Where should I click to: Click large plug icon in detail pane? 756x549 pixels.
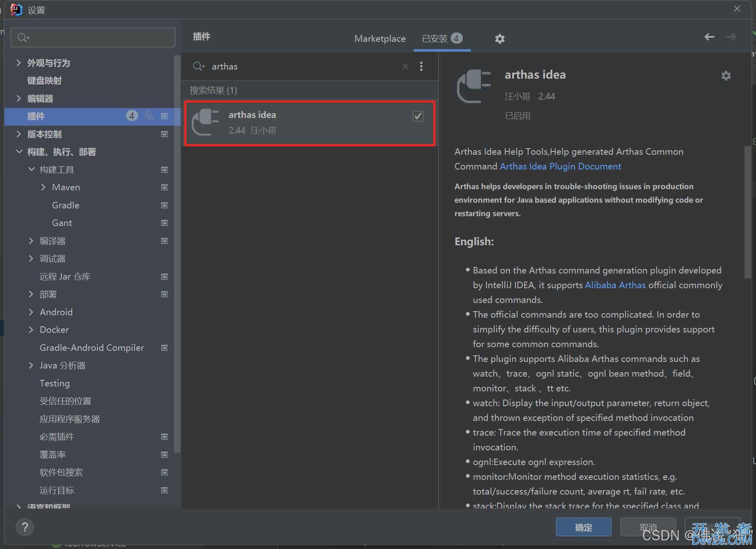tap(474, 86)
